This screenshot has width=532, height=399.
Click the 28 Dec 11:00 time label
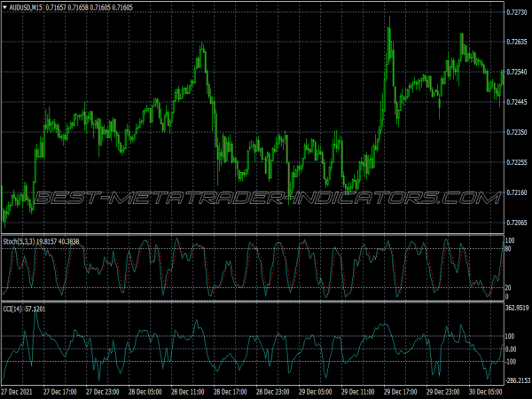point(191,391)
